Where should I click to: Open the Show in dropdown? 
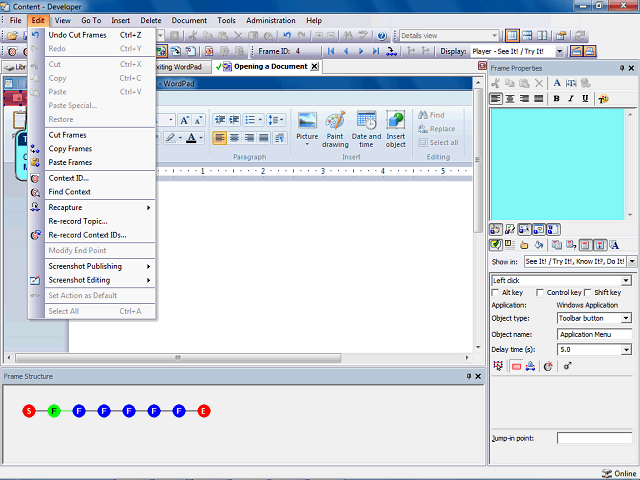632,262
